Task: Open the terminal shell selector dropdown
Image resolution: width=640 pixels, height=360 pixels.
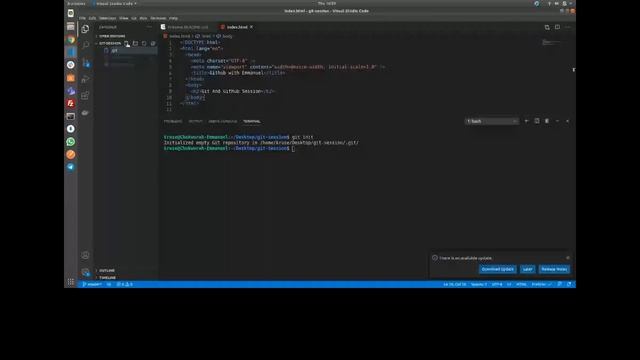Action: click(x=492, y=121)
